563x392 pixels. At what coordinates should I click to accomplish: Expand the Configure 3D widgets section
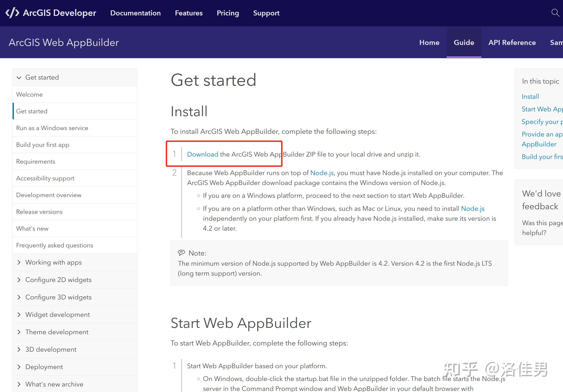[x=75, y=297]
